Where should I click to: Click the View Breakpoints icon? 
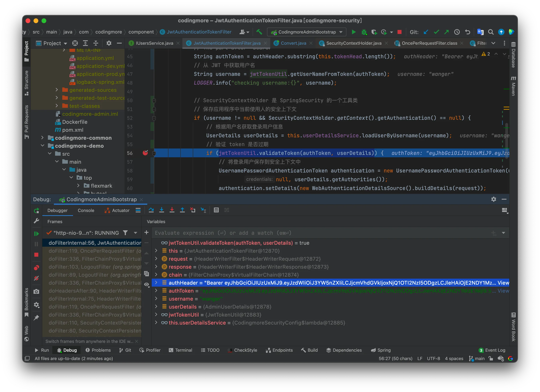(36, 268)
